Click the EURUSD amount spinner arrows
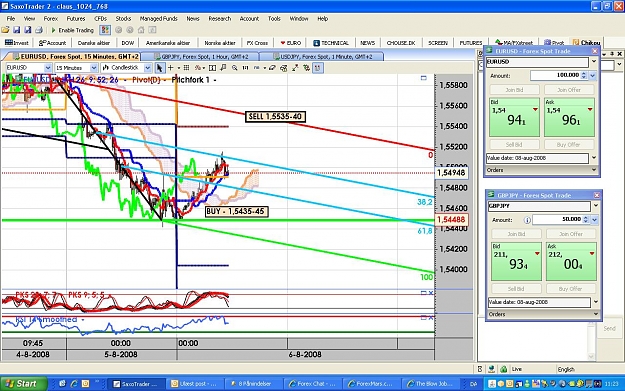The image size is (625, 391). point(584,75)
